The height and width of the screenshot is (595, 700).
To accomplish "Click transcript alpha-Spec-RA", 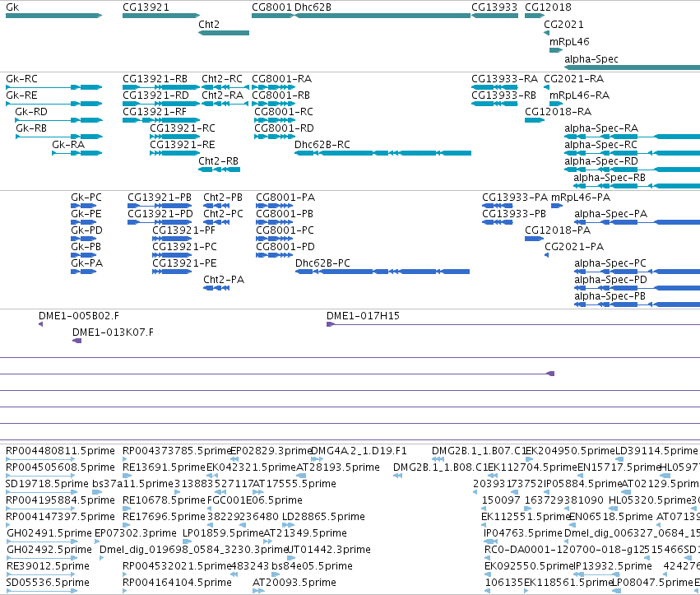I will 601,128.
